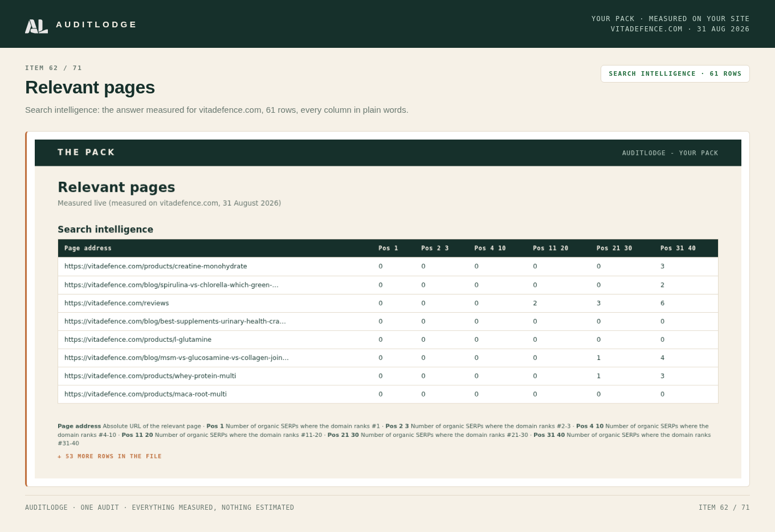Click the 'Measured live' subtitle under pack heading

click(169, 203)
